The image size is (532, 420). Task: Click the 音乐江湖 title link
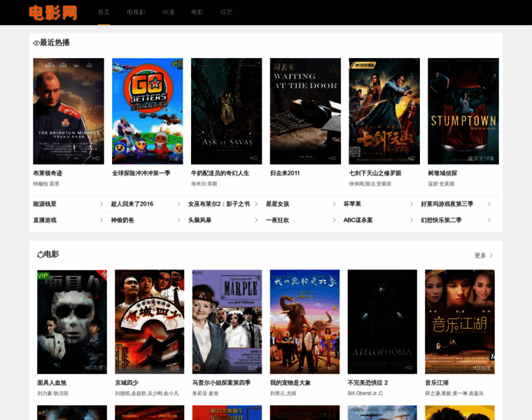[437, 383]
